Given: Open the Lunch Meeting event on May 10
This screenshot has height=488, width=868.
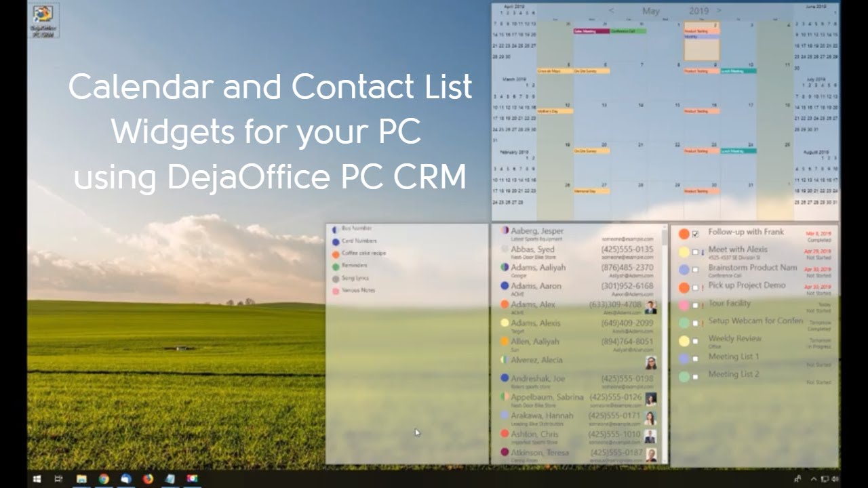Looking at the screenshot, I should (x=738, y=70).
